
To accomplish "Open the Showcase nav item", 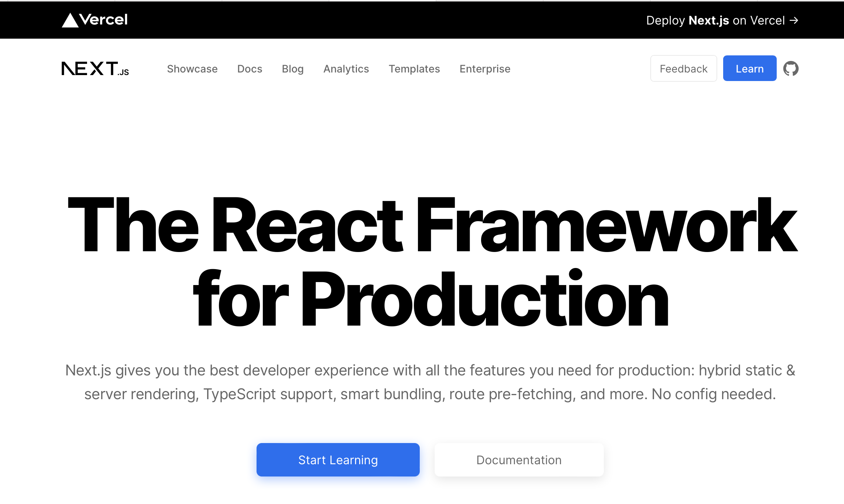I will tap(192, 69).
